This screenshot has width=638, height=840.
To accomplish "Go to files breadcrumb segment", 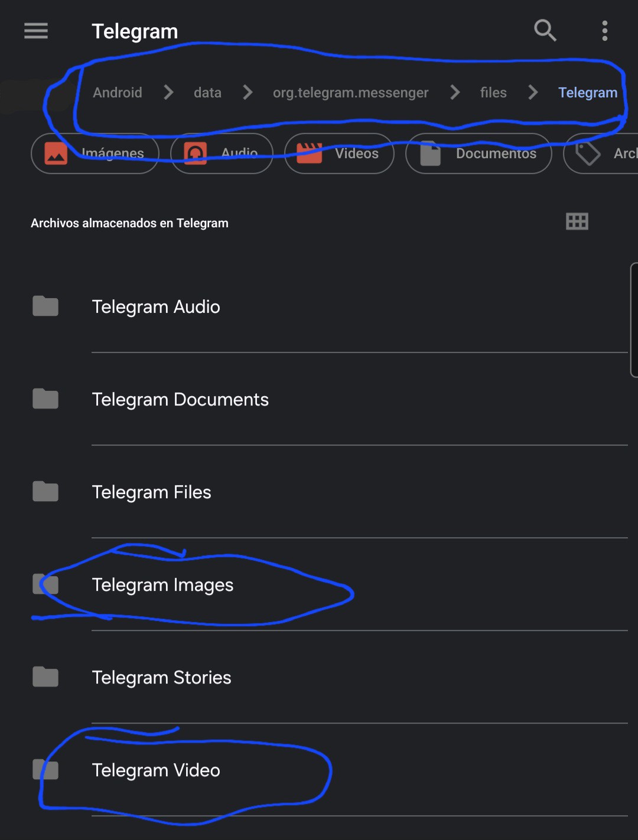I will pyautogui.click(x=493, y=93).
